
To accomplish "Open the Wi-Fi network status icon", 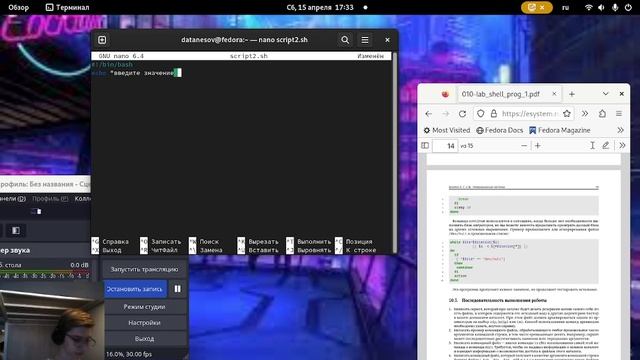I will pos(588,7).
